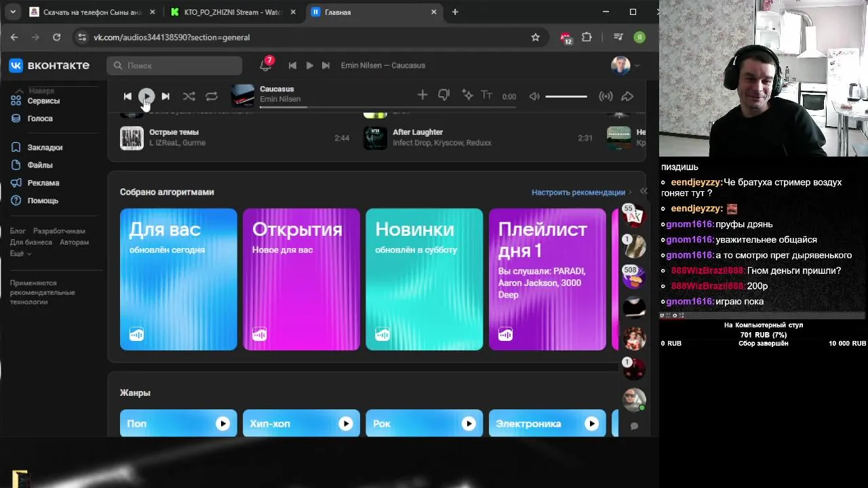Click the Авторам footer link
Image resolution: width=868 pixels, height=488 pixels.
click(x=74, y=242)
